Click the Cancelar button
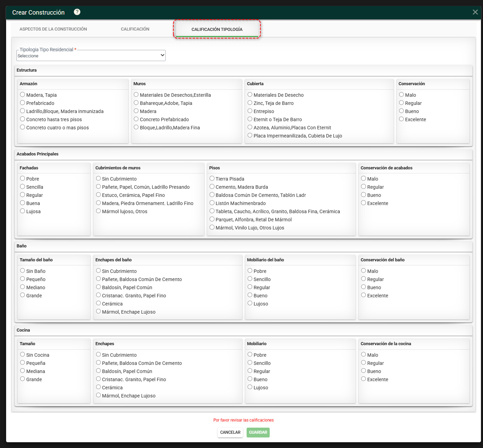Image resolution: width=483 pixels, height=448 pixels. pyautogui.click(x=230, y=432)
